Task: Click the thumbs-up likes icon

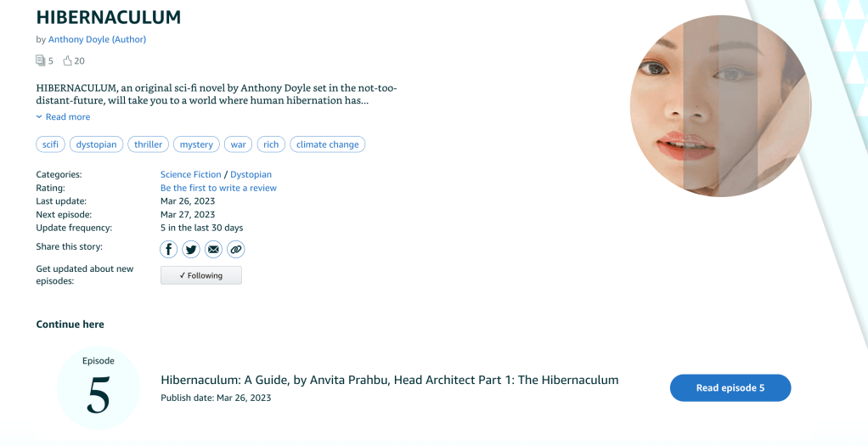Action: point(68,60)
